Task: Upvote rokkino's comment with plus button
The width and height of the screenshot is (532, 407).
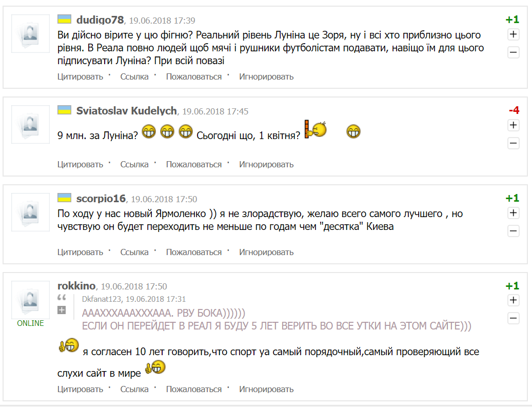Action: tap(514, 300)
